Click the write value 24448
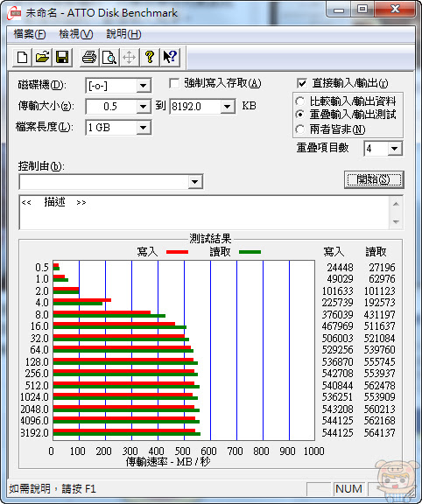Viewport: 422px width, 504px height. point(340,268)
